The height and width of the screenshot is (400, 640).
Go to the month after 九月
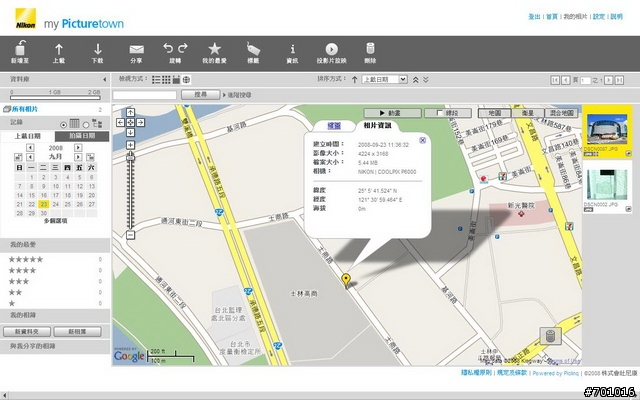tap(78, 157)
